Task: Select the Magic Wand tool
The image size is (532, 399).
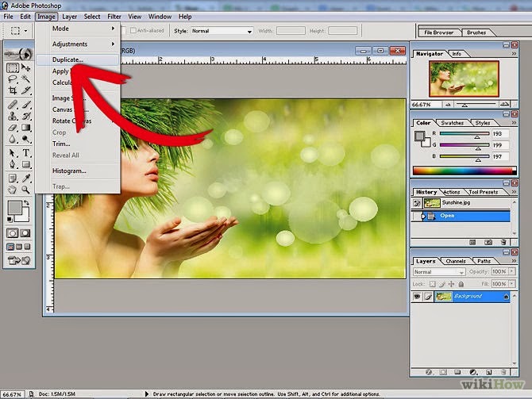Action: (x=26, y=79)
